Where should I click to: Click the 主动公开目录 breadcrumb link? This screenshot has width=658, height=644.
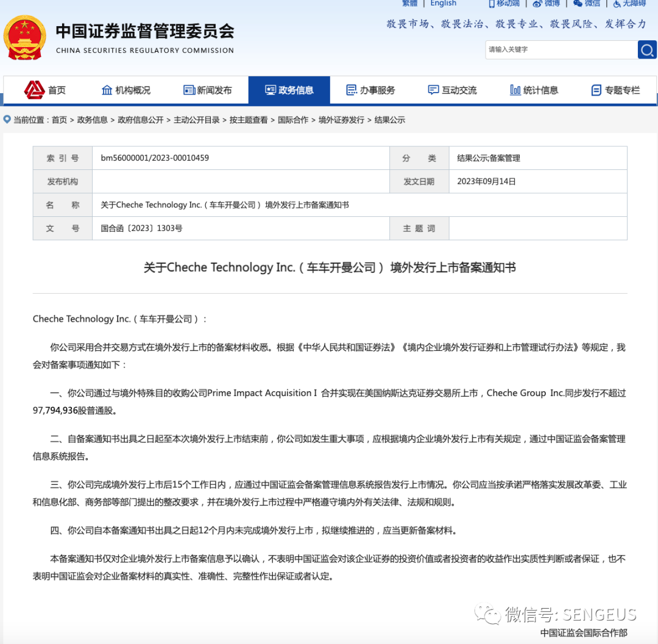click(196, 120)
